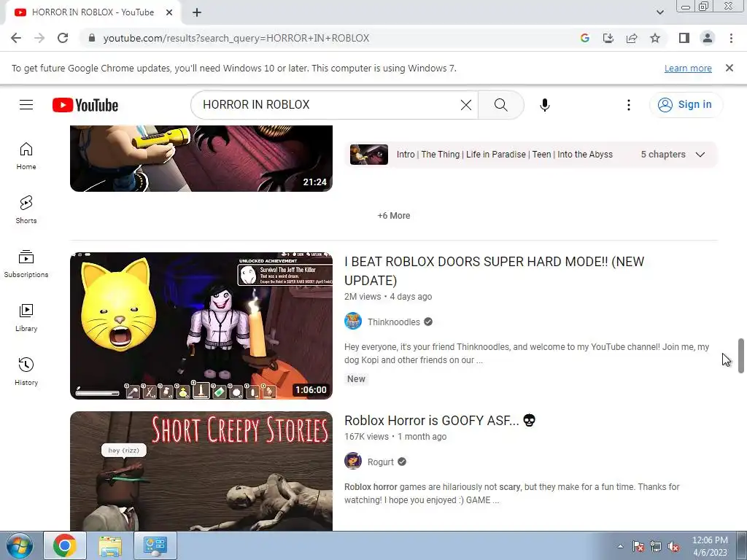
Task: Open the Short Creepy Stories thumbnail
Action: click(201, 472)
